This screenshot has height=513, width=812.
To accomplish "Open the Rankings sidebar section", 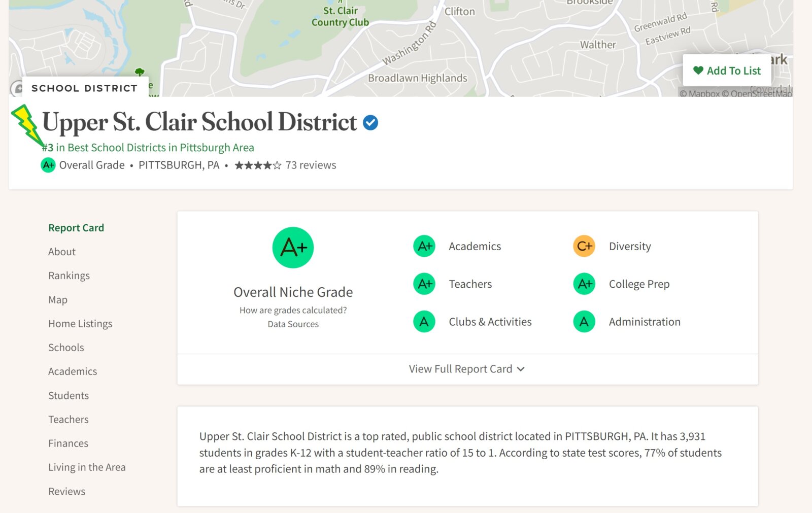I will pyautogui.click(x=69, y=276).
